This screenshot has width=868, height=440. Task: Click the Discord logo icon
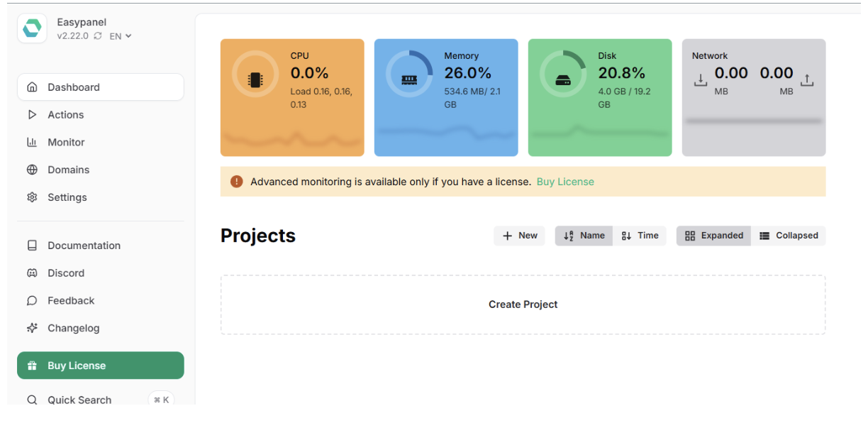32,273
